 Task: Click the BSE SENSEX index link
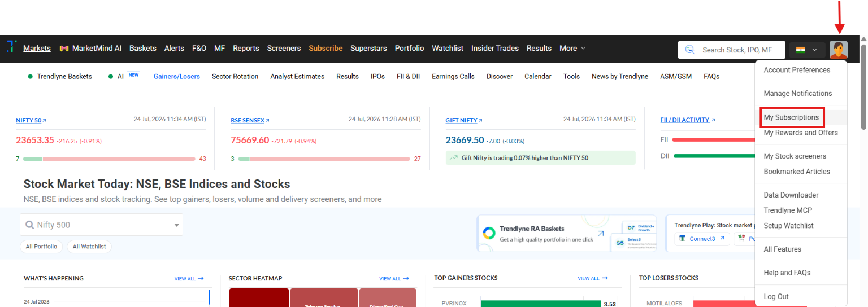point(248,120)
